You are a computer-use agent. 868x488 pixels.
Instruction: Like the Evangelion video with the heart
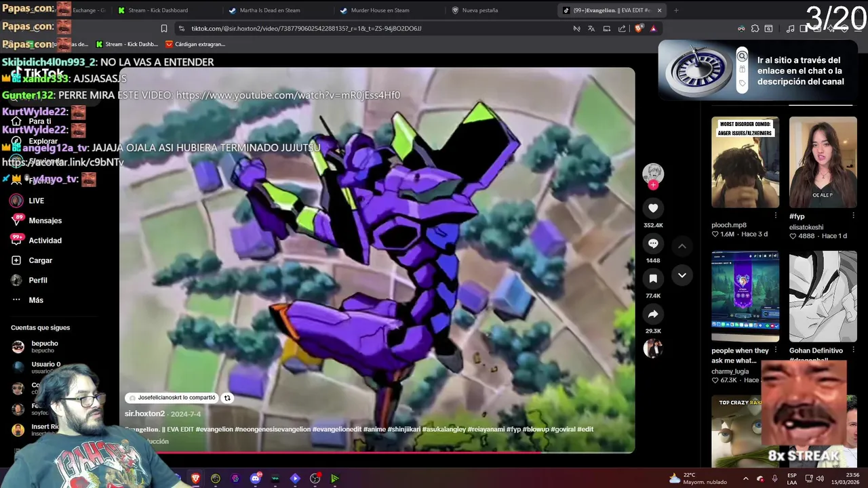pos(653,208)
